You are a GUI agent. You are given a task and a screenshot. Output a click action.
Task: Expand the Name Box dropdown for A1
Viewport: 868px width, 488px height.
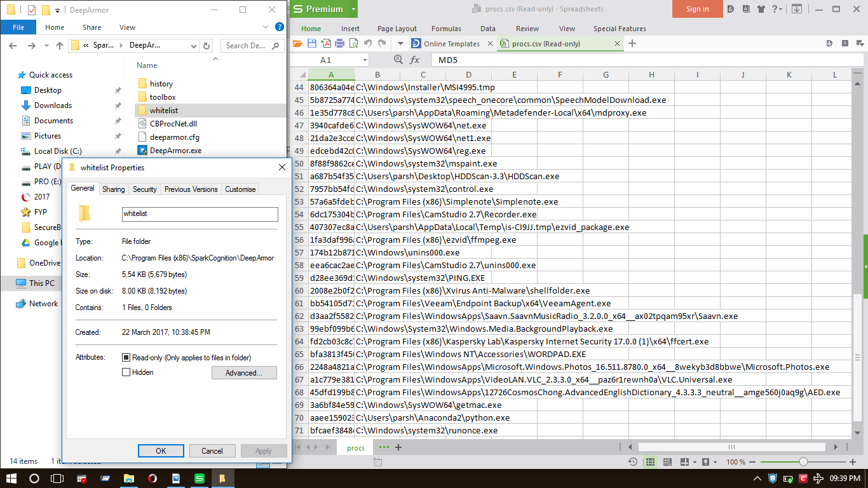pyautogui.click(x=364, y=60)
